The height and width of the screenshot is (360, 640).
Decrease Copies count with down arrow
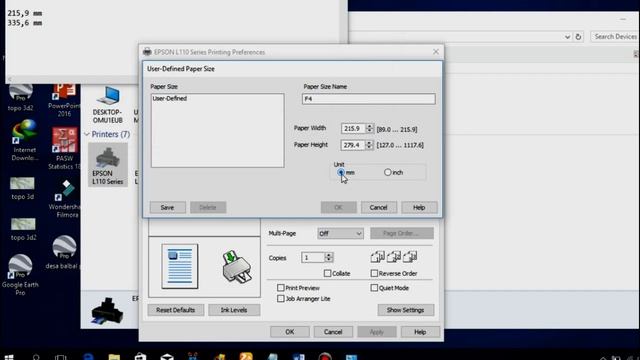point(329,260)
